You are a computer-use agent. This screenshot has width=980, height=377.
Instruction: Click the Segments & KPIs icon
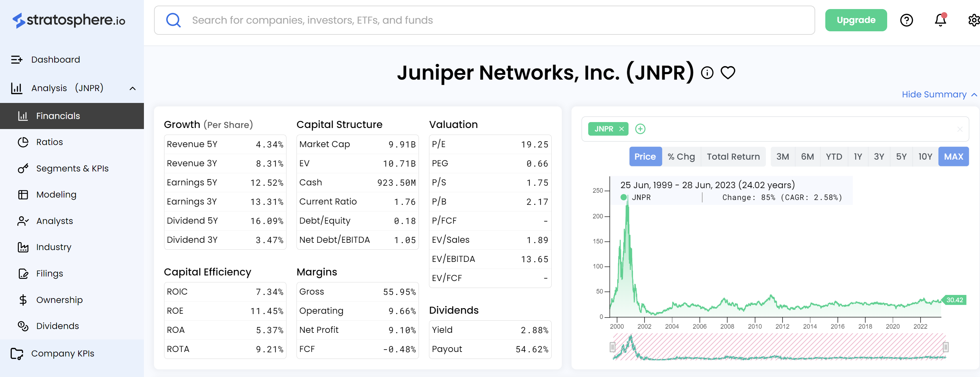tap(23, 168)
